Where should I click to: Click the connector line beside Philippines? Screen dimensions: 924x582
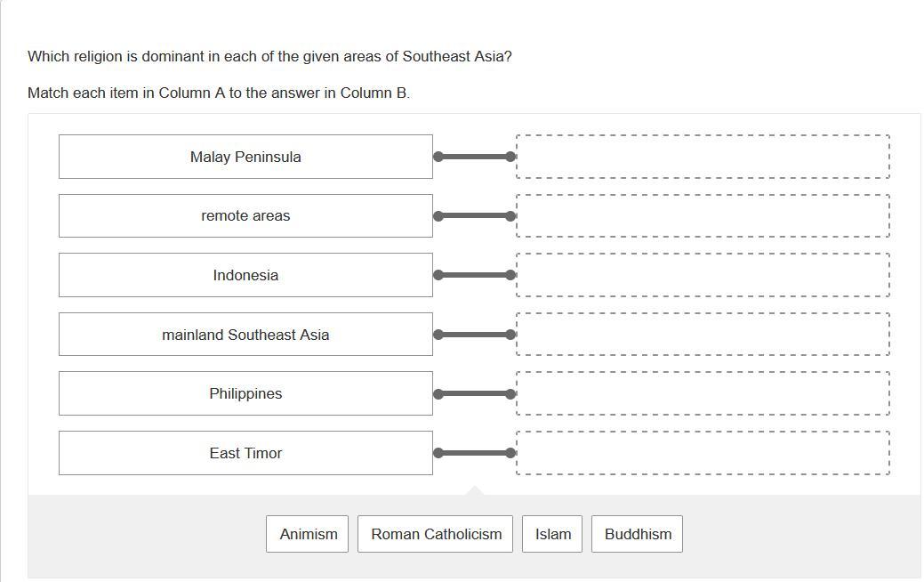pyautogui.click(x=474, y=393)
